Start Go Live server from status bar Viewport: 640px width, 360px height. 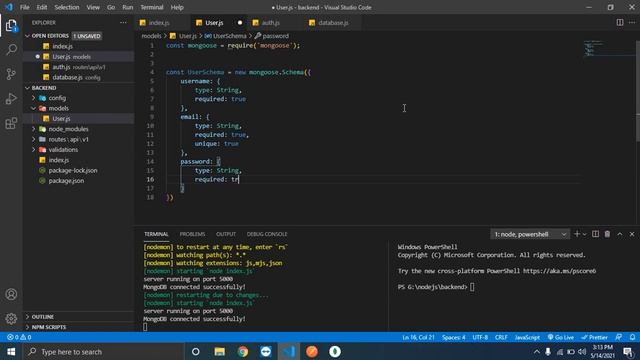(x=561, y=337)
